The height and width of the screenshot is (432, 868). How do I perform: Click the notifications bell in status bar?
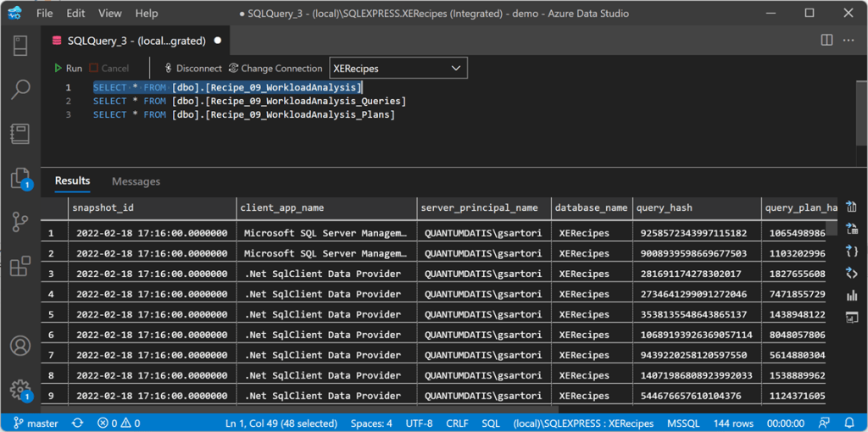[x=850, y=423]
